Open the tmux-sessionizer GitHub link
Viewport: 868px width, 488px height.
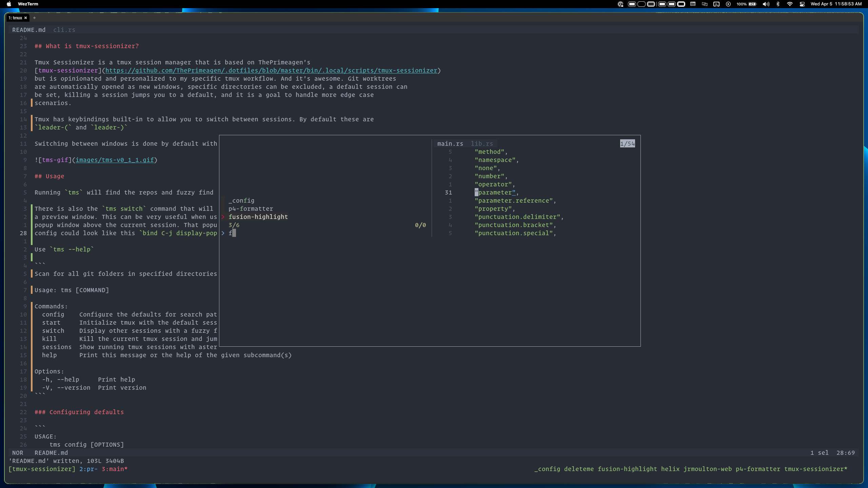click(271, 70)
